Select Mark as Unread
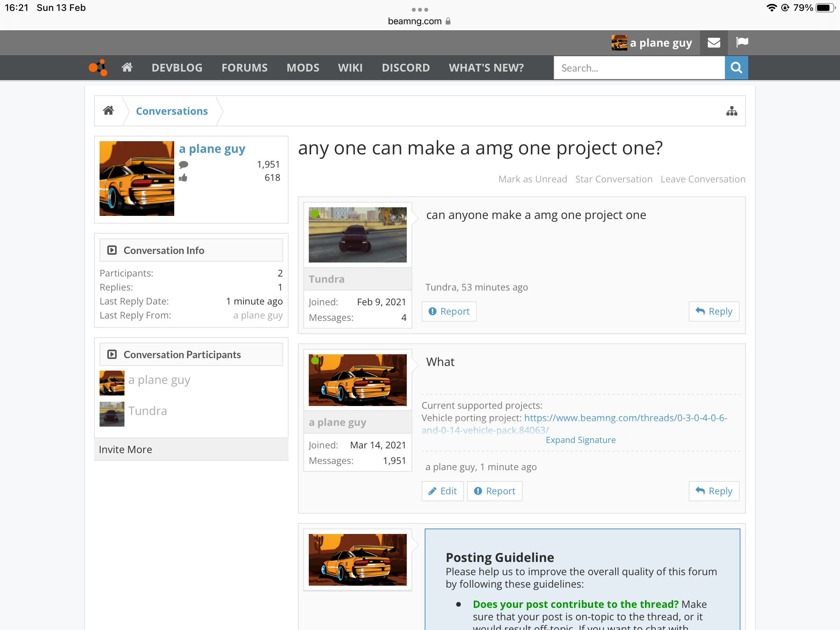This screenshot has height=630, width=840. (x=532, y=179)
